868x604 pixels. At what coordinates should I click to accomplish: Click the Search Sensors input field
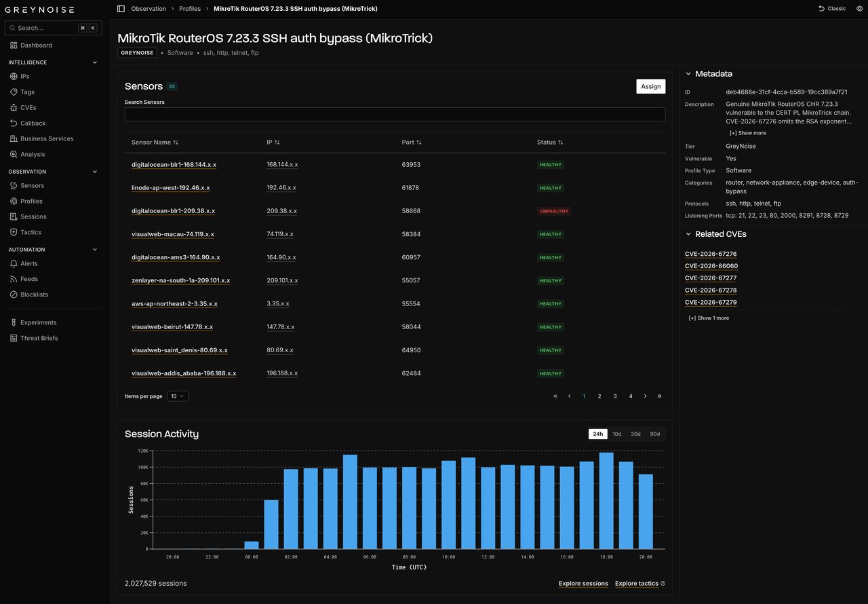pos(395,114)
